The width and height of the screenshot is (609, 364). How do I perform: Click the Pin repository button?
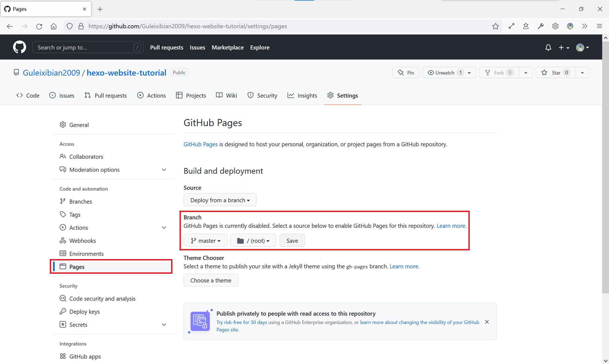point(406,73)
